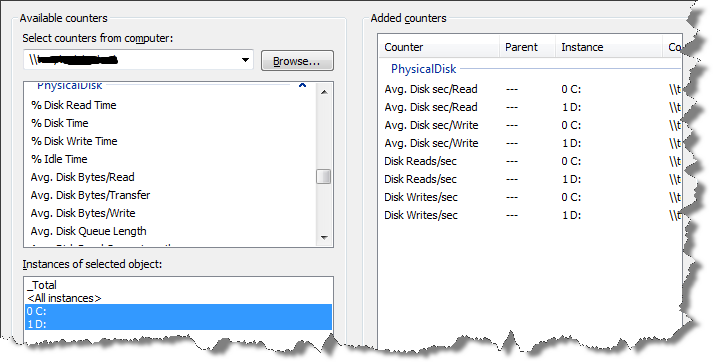Select the 0 C: instance

coord(178,311)
